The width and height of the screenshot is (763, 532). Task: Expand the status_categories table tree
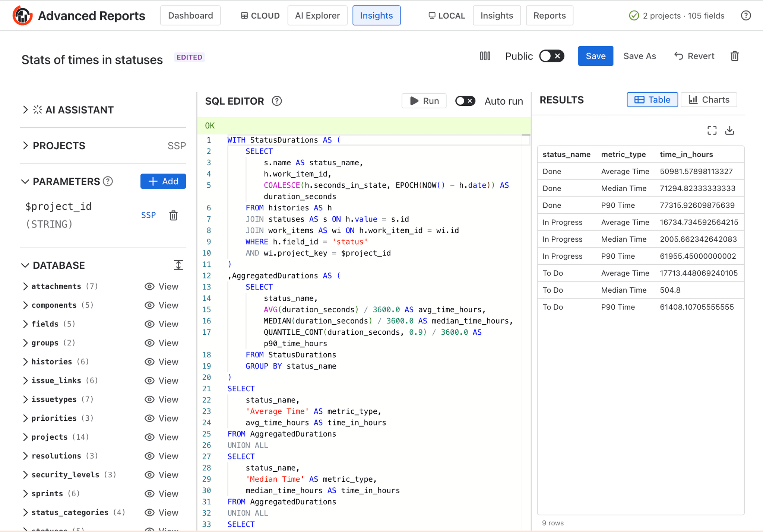coord(25,513)
